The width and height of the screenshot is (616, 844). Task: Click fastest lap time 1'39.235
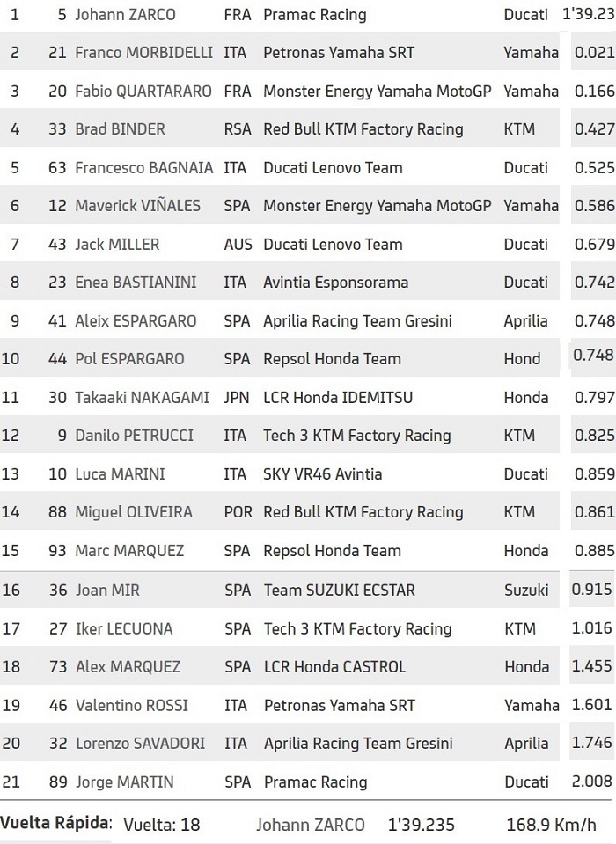422,825
